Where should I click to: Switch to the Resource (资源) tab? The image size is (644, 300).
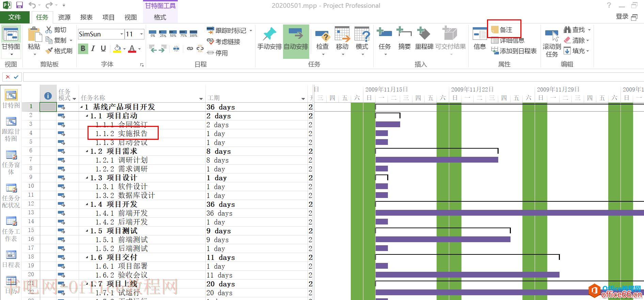tap(64, 17)
